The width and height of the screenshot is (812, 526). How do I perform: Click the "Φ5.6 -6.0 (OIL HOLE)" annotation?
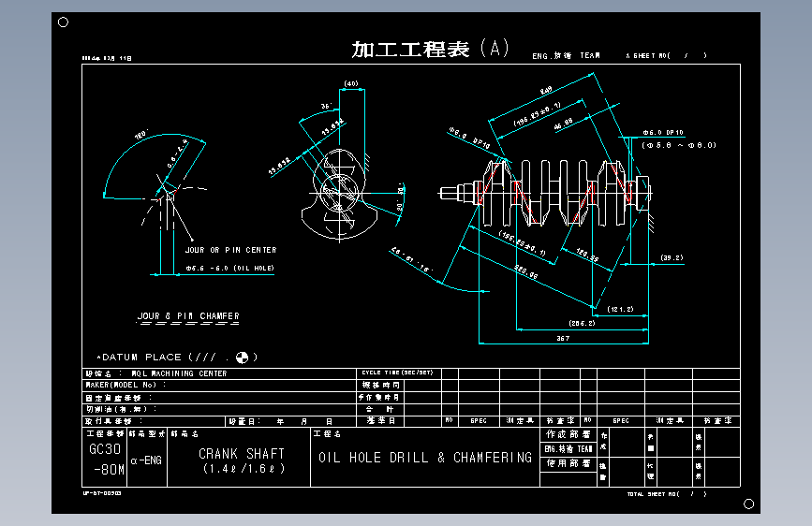coord(230,269)
